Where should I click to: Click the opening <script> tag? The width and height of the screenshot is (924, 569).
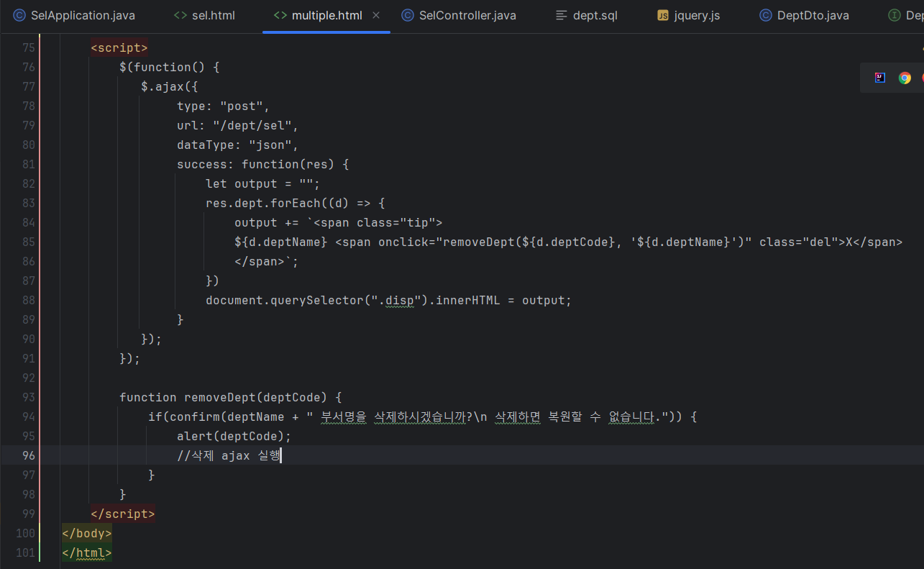pos(119,47)
